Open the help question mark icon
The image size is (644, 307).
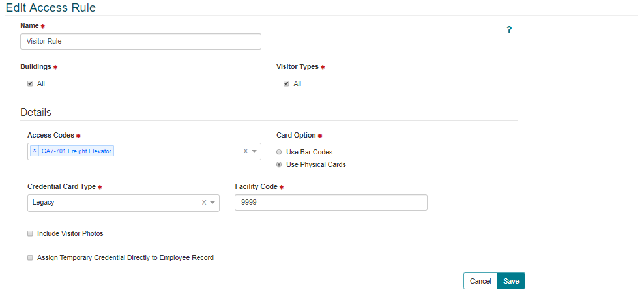click(509, 29)
